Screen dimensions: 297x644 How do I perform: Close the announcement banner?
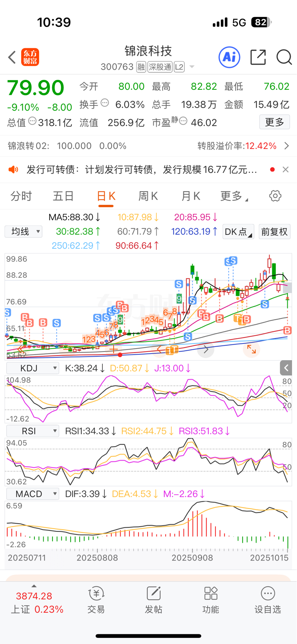[x=285, y=169]
